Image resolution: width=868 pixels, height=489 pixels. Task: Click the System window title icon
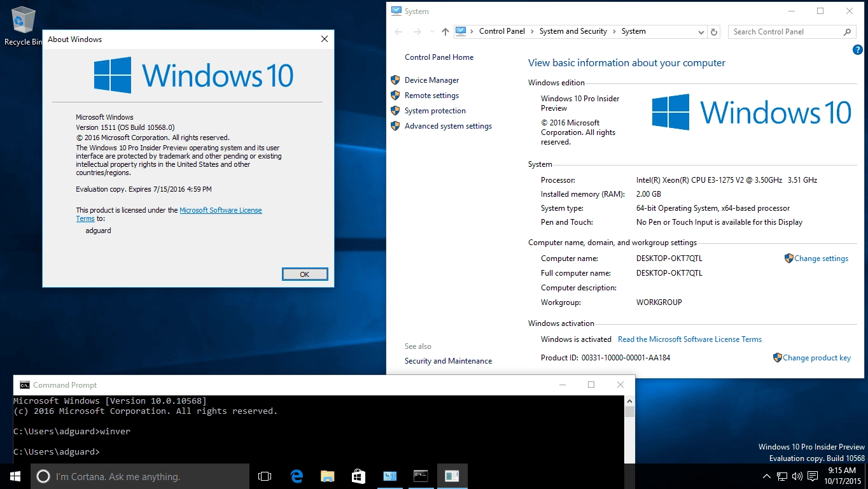point(396,11)
